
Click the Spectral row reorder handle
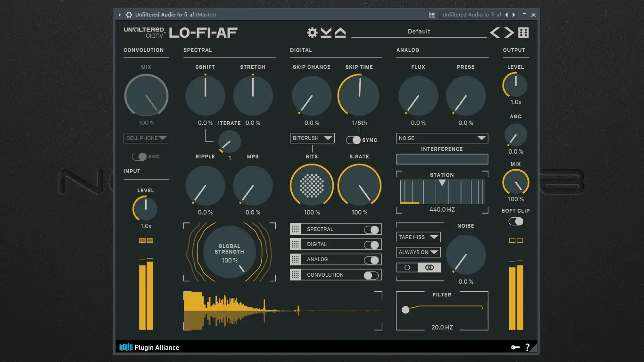click(295, 229)
